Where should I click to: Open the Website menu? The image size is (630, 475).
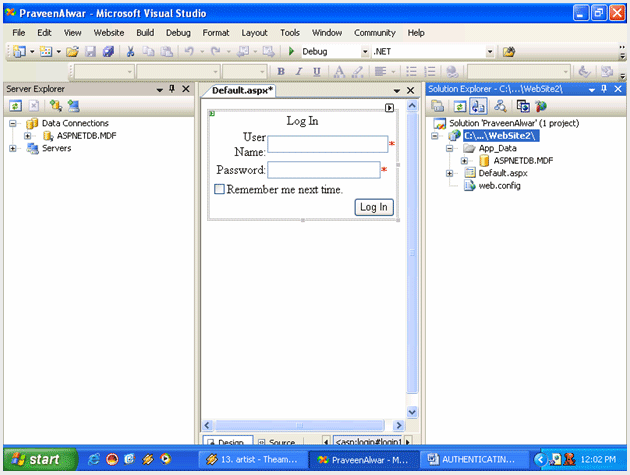point(108,33)
